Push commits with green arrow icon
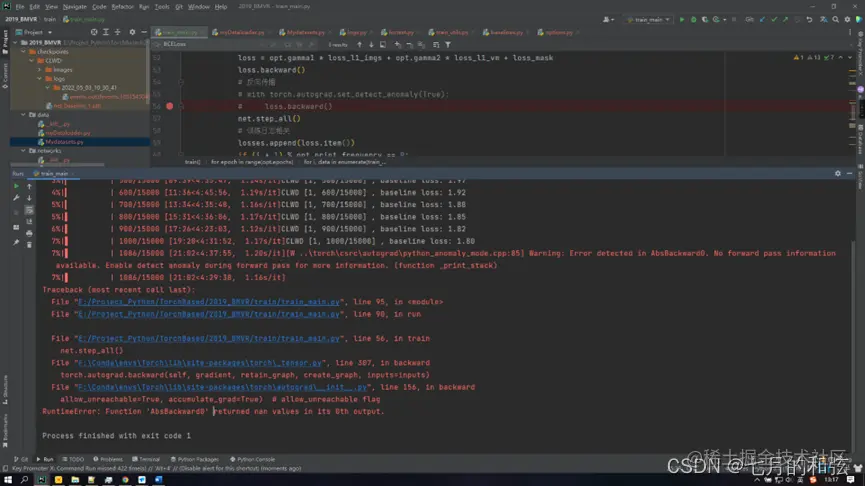Screen dimensions: 865x486 (786, 19)
